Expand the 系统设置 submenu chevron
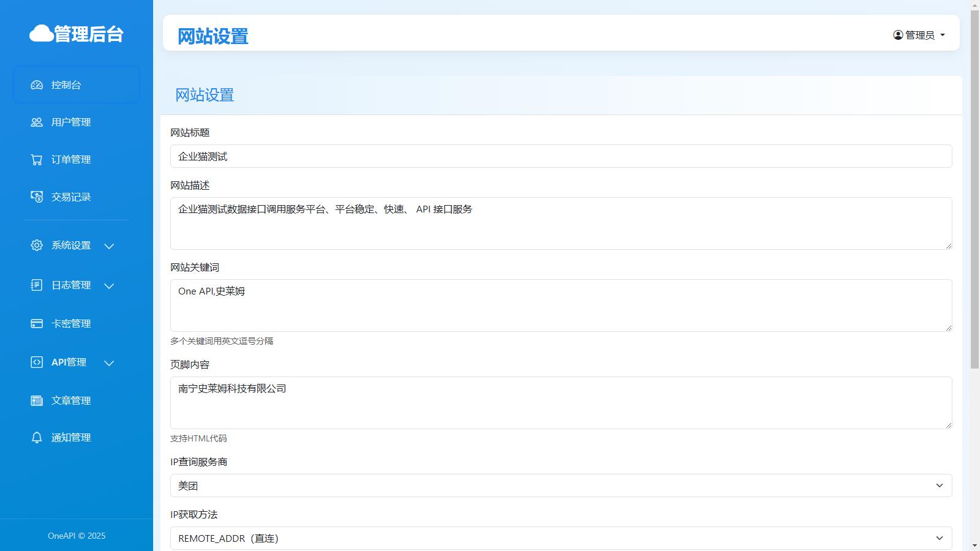980x551 pixels. coord(109,246)
